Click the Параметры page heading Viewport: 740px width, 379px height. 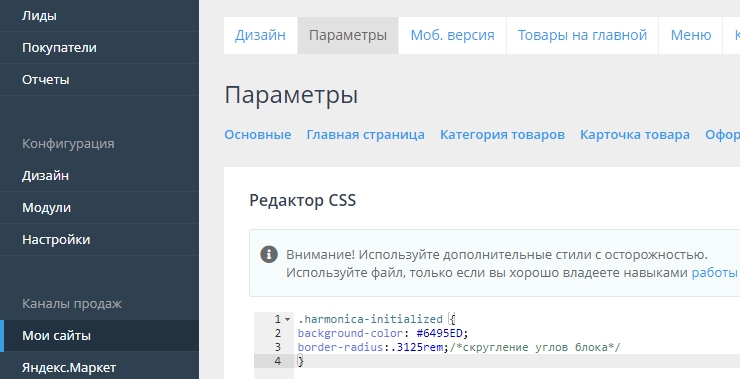pos(291,95)
